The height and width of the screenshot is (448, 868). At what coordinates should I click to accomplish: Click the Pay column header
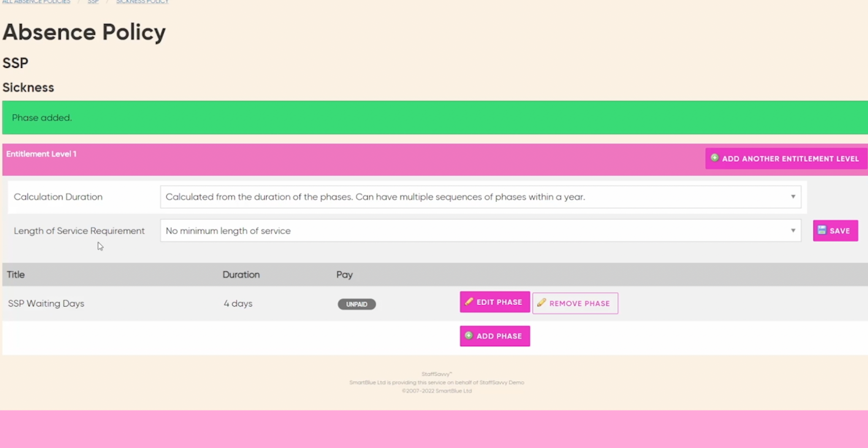[344, 275]
